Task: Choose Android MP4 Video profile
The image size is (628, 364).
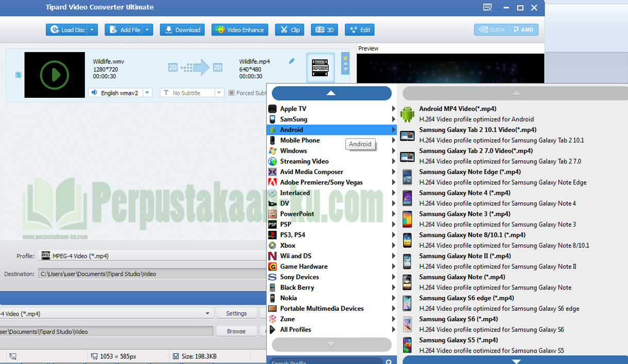Action: pyautogui.click(x=513, y=114)
